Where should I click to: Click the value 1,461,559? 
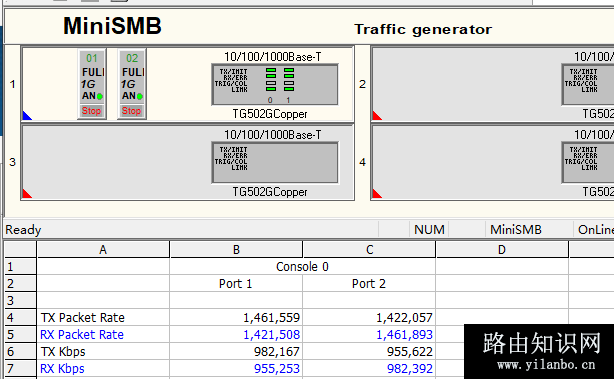[271, 318]
